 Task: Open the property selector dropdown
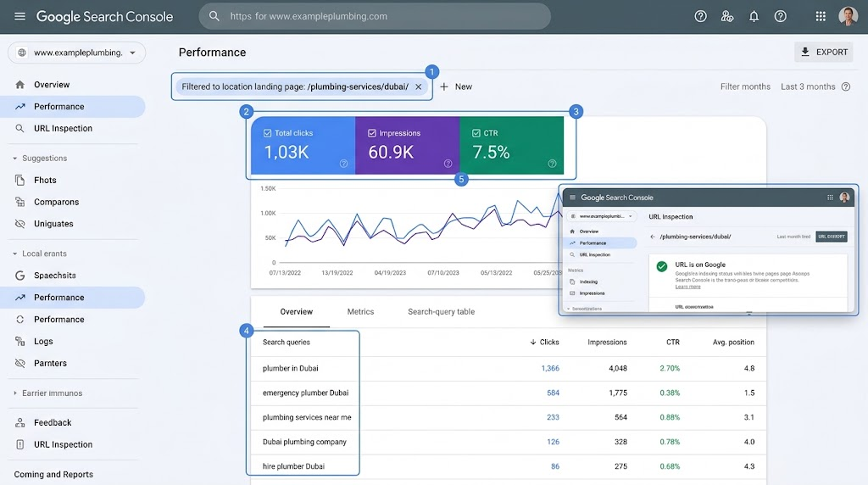tap(77, 53)
